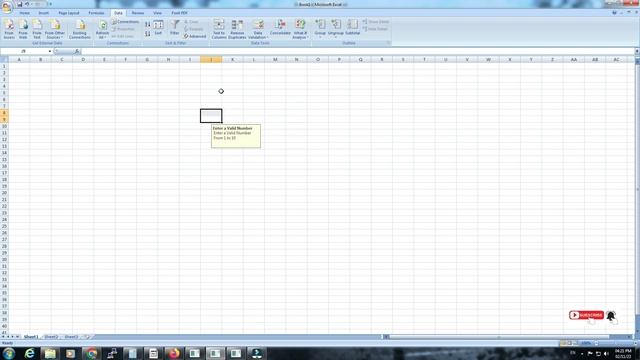
Task: Click Refresh All button
Action: (102, 29)
